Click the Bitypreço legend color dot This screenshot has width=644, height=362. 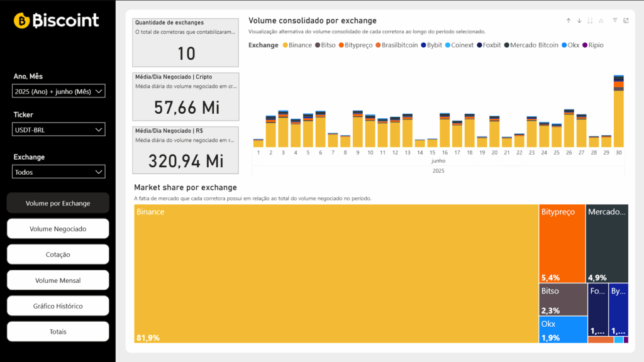341,45
